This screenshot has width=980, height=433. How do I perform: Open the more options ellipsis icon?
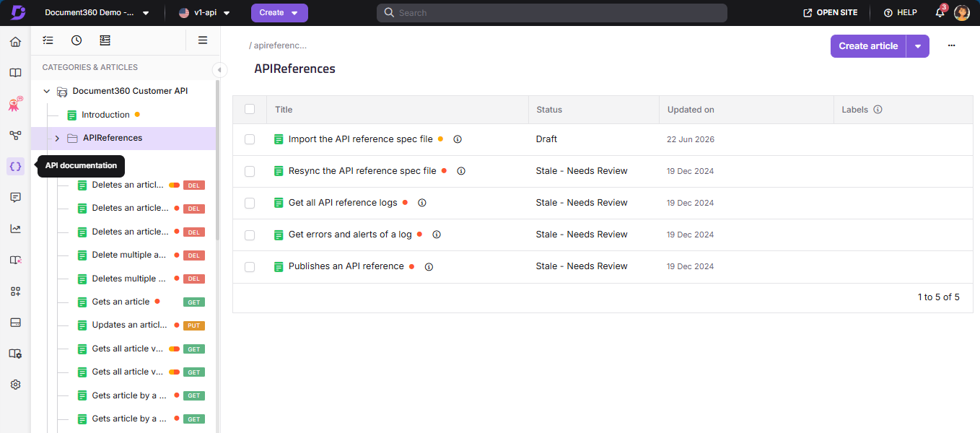tap(952, 45)
